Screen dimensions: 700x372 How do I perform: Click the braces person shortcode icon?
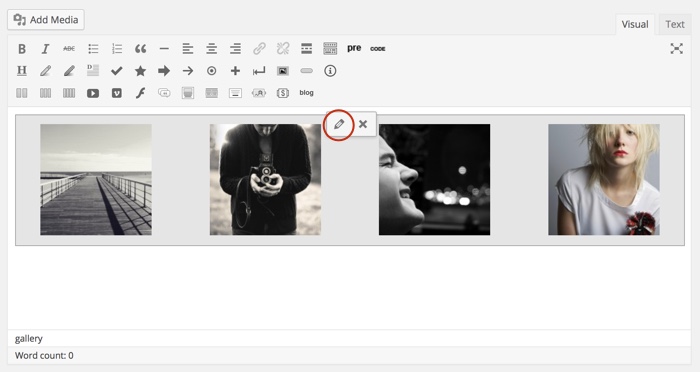pyautogui.click(x=259, y=93)
